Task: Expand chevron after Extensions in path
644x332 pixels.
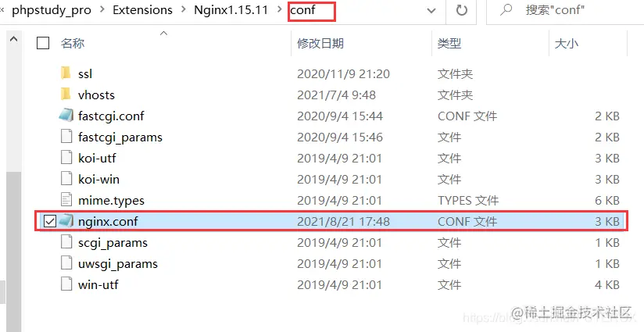Action: 183,10
